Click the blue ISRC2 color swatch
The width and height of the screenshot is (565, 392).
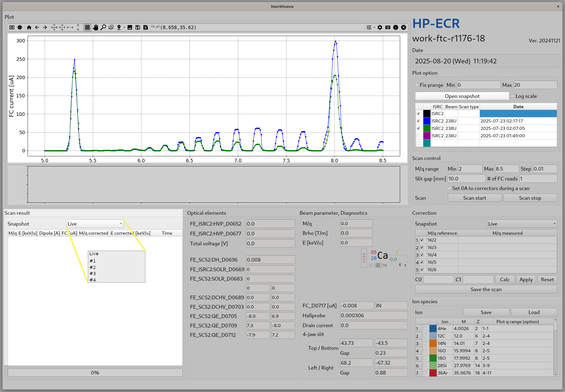click(x=427, y=121)
